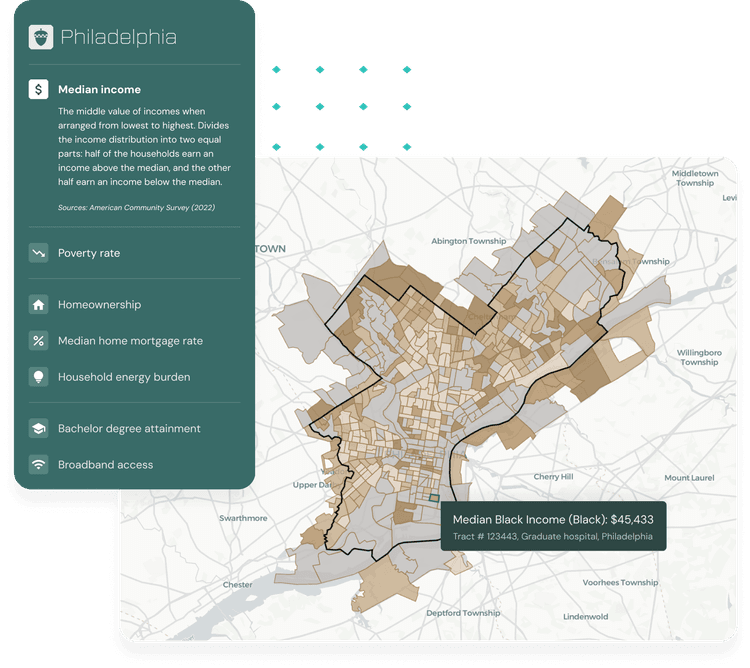This screenshot has width=750, height=668.
Task: Click the lightbulb energy burden icon
Action: pos(38,377)
